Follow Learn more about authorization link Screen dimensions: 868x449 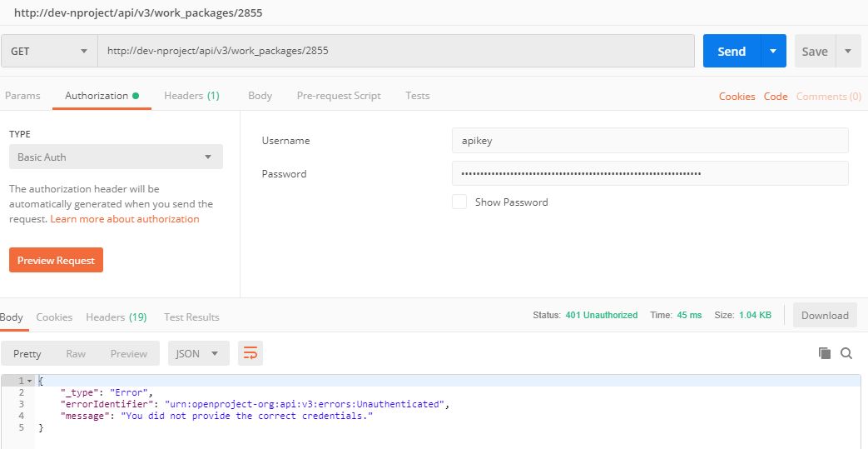pyautogui.click(x=125, y=219)
